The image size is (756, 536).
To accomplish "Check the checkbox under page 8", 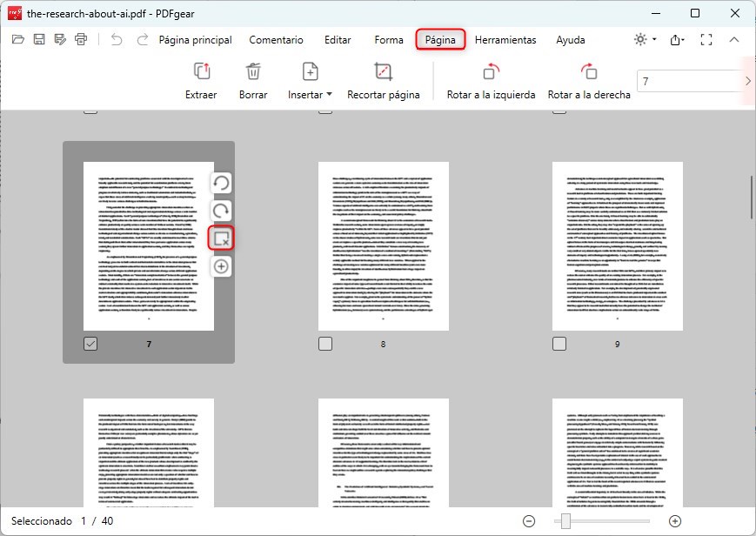I will [x=325, y=344].
